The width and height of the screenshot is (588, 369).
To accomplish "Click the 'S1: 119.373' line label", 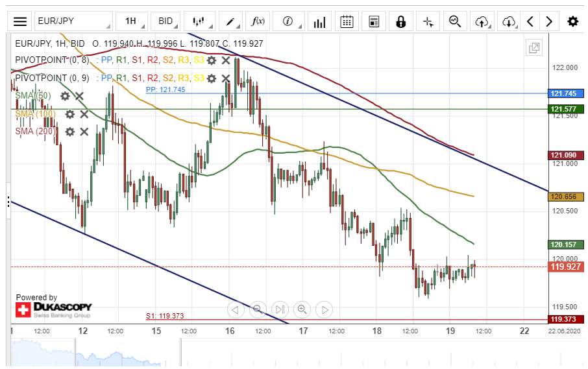I will point(165,316).
